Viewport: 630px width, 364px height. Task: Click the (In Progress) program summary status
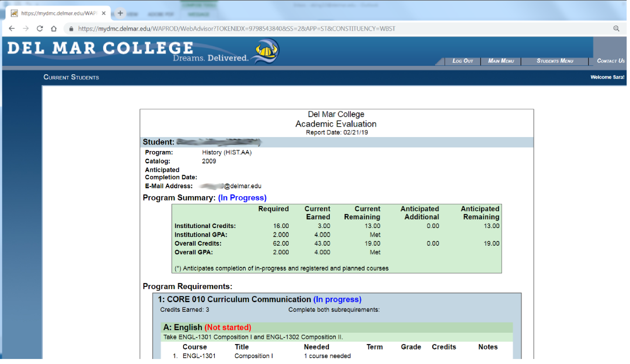(242, 198)
